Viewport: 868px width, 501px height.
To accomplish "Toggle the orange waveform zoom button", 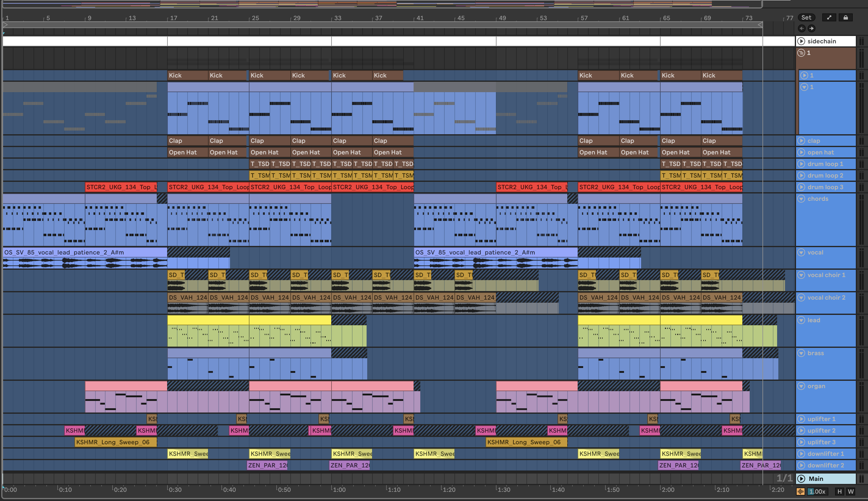I will 800,491.
